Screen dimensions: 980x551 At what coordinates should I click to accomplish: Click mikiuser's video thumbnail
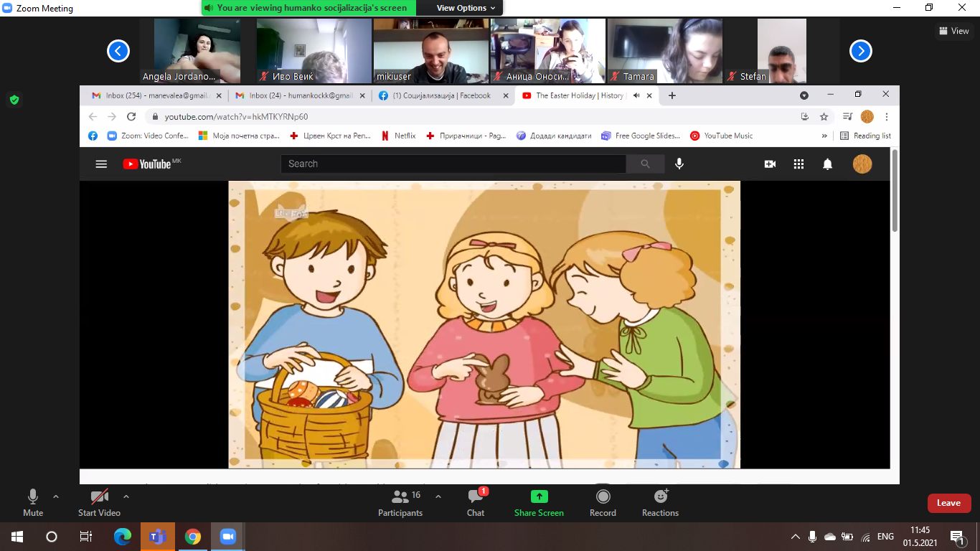coord(431,50)
